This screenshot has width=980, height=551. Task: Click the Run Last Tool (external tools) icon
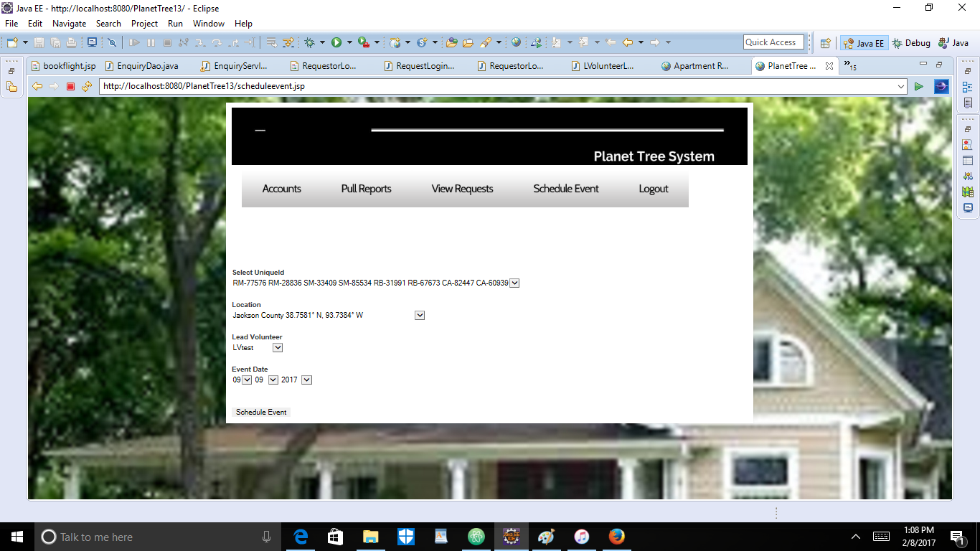pos(364,42)
